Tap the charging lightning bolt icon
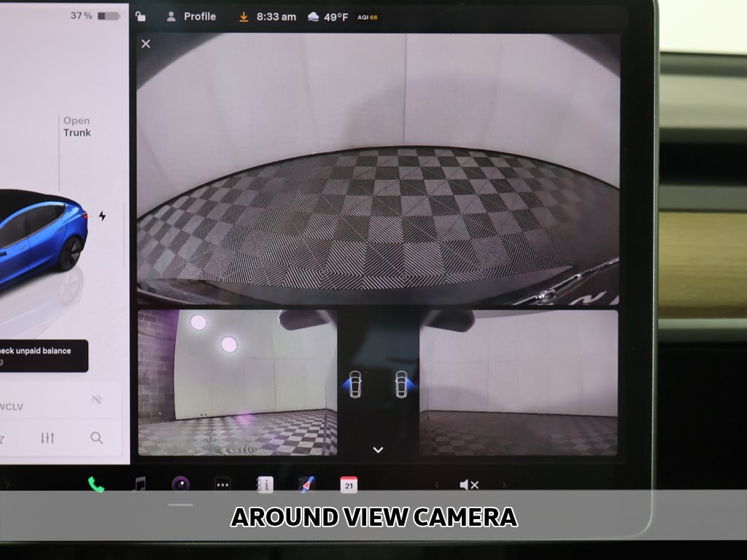 click(102, 216)
